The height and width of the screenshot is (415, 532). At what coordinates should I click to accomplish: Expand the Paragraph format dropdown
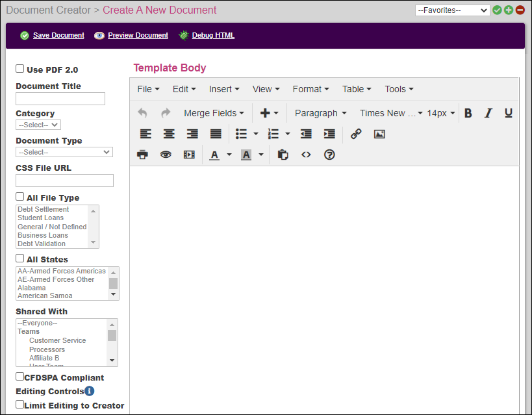pyautogui.click(x=320, y=112)
